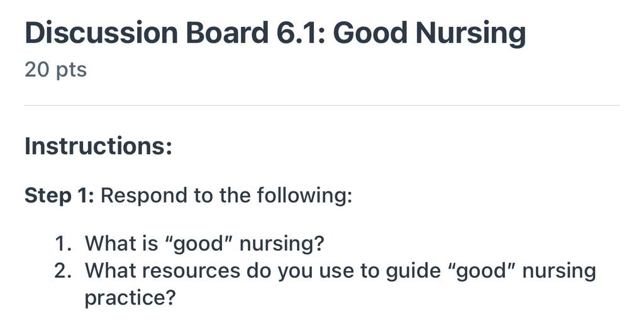644x327 pixels.
Task: Click the word "Nursing" in the title
Action: click(x=470, y=34)
